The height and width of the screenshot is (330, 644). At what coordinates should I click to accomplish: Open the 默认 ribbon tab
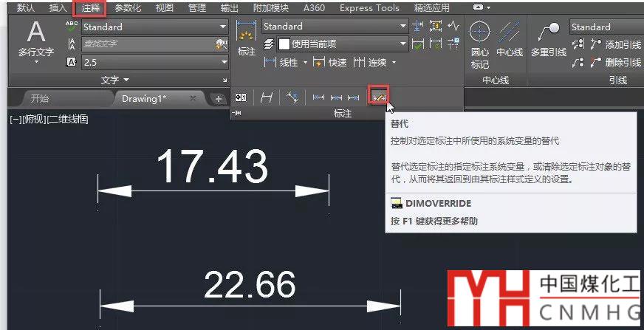pos(26,8)
